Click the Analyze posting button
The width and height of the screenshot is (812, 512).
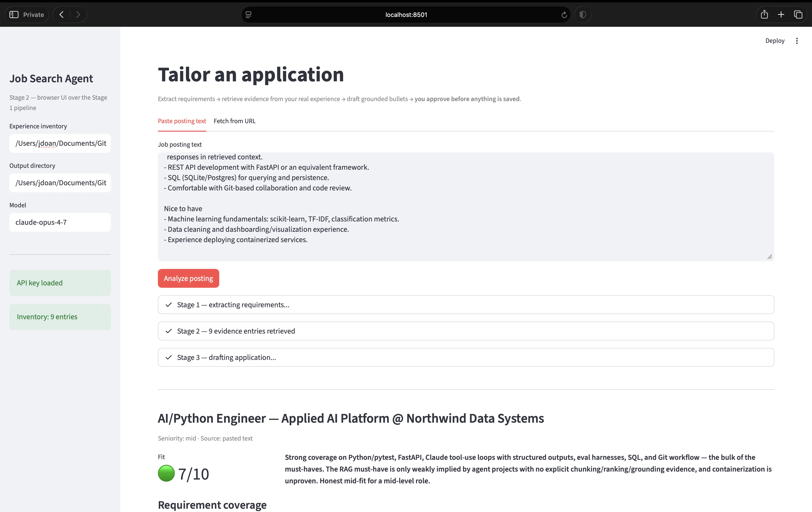(x=188, y=278)
